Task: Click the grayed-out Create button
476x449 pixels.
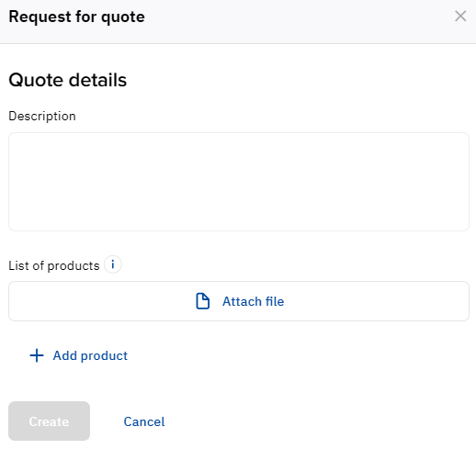Action: coord(49,421)
